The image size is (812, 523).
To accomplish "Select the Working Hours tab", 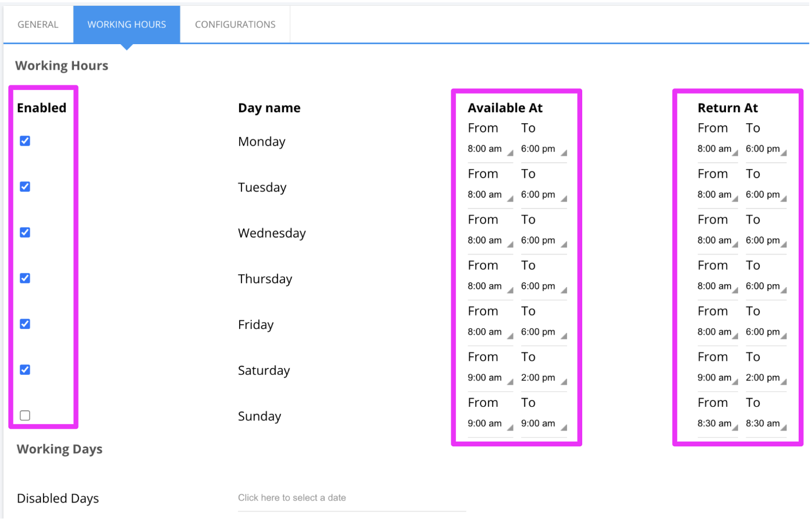I will [x=127, y=24].
